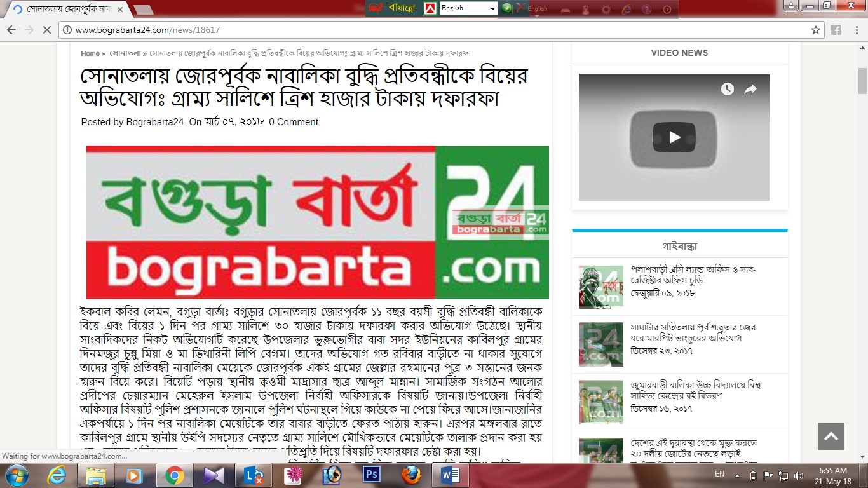Open Windows Media Player from taskbar
The image size is (868, 488).
pos(135,475)
